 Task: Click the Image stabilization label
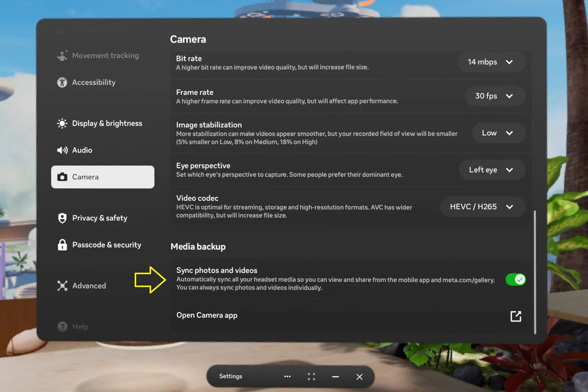[209, 125]
